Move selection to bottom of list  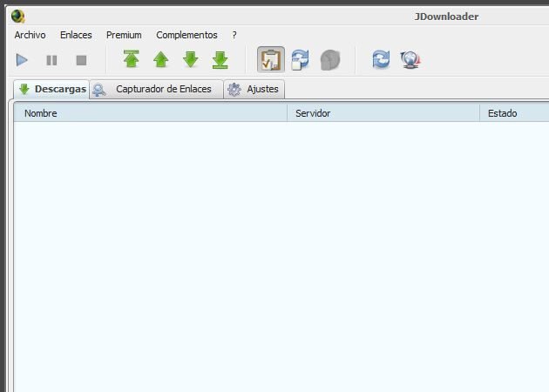[x=220, y=60]
